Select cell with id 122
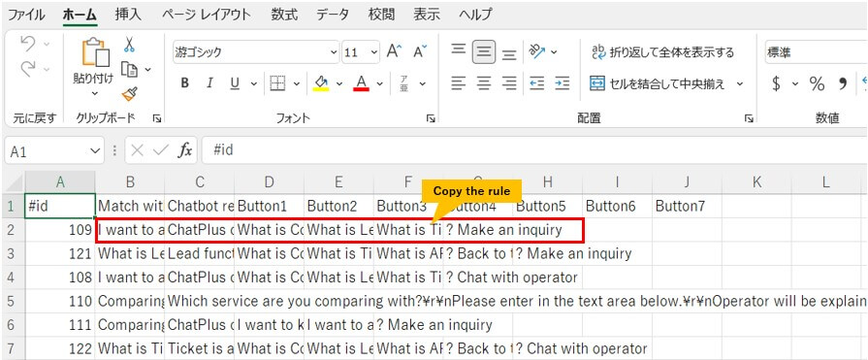Image resolution: width=868 pixels, height=360 pixels. coord(60,349)
